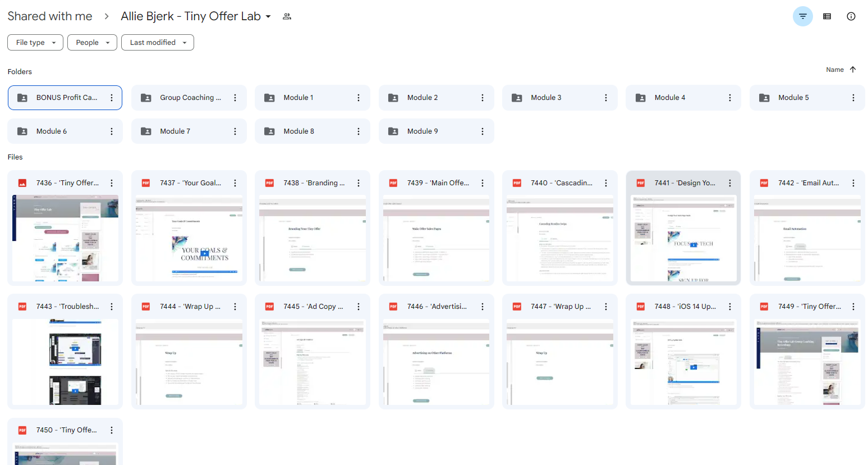Screen dimensions: 868x465
Task: Select the Group Coaching folder
Action: [x=189, y=98]
